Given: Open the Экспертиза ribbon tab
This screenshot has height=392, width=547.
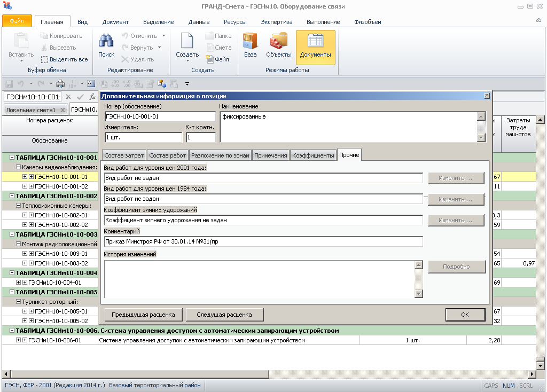Looking at the screenshot, I should (x=276, y=22).
